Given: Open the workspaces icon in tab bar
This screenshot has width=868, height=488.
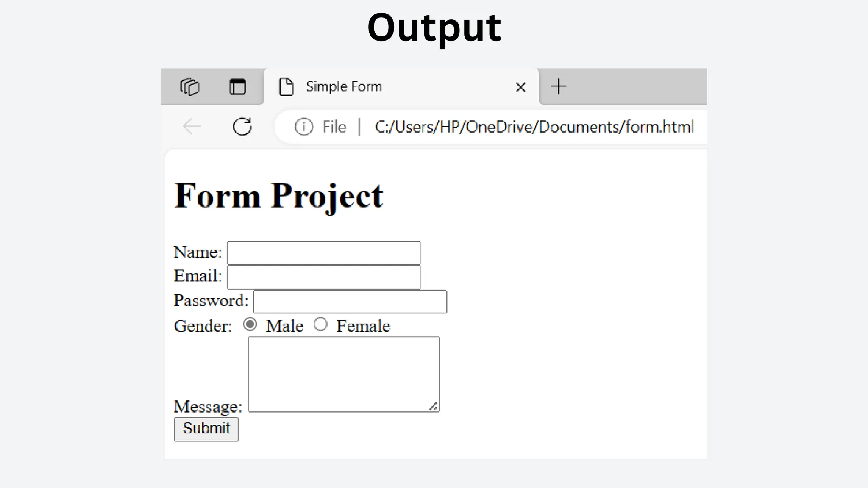Looking at the screenshot, I should 189,87.
